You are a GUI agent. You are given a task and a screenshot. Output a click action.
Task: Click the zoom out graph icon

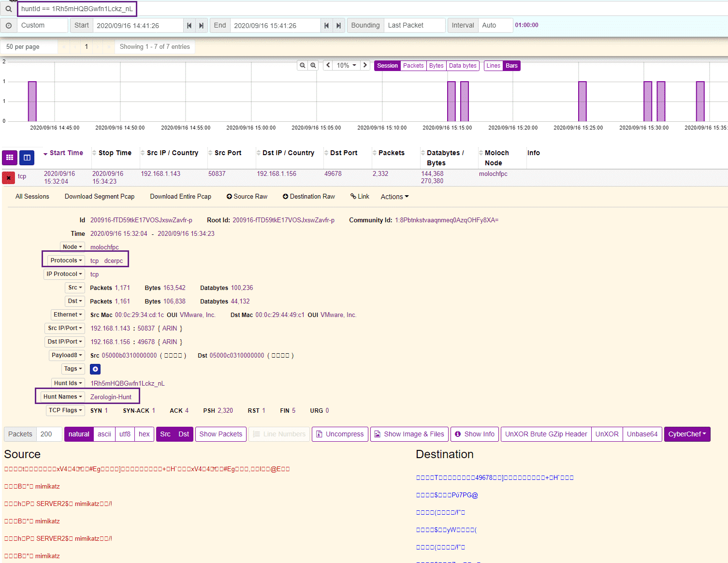303,65
